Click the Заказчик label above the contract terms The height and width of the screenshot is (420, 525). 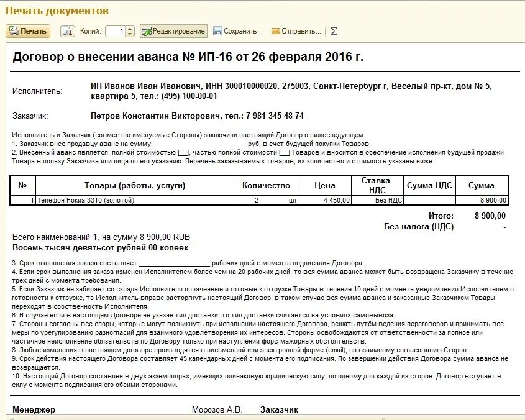click(x=30, y=116)
